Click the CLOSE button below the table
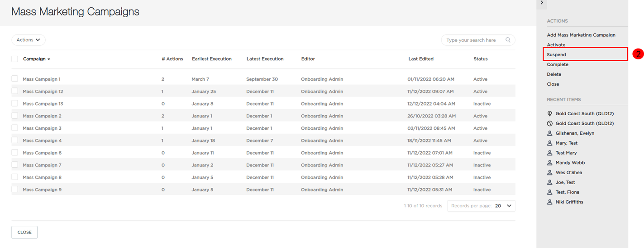This screenshot has width=644, height=248. click(24, 232)
